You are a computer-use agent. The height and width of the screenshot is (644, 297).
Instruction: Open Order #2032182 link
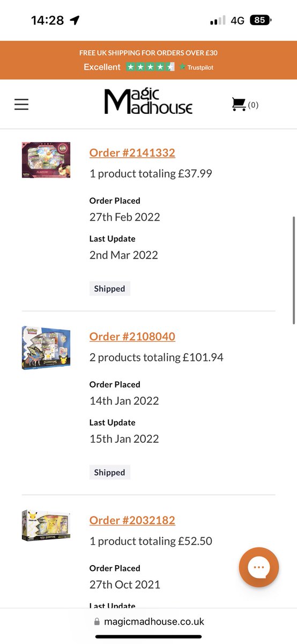click(x=132, y=521)
